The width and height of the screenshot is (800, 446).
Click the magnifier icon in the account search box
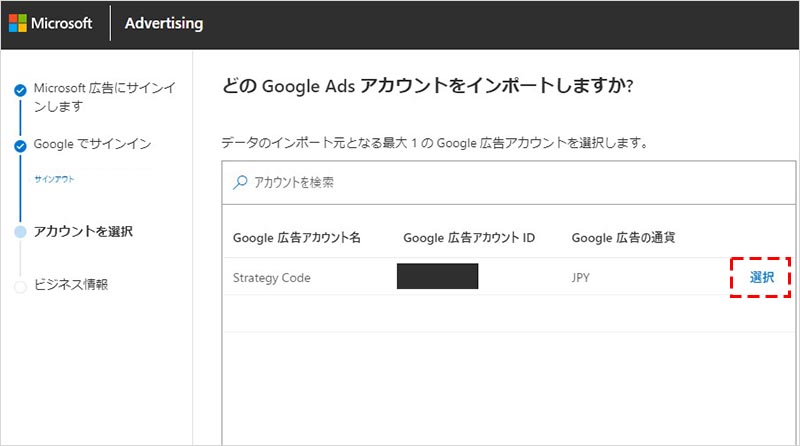tap(240, 183)
